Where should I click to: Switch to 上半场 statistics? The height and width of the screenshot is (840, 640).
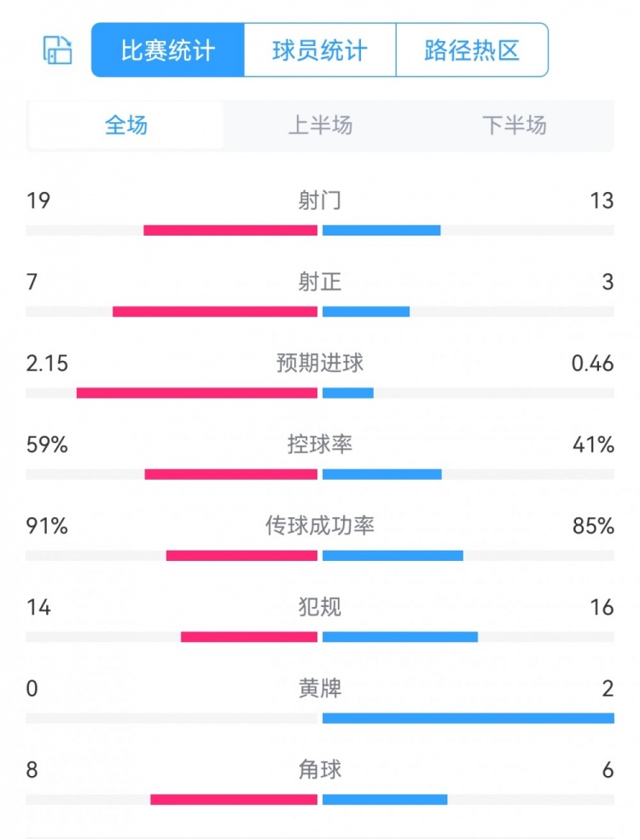(320, 125)
